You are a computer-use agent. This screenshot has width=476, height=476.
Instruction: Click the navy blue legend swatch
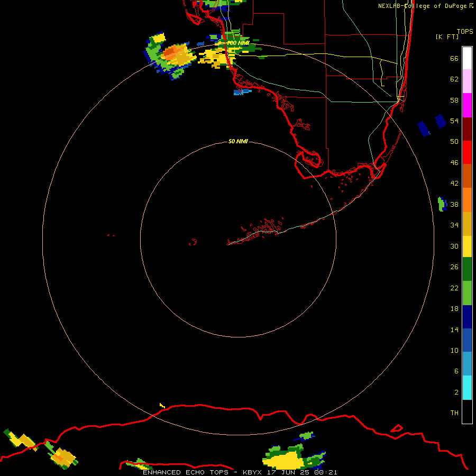[467, 317]
